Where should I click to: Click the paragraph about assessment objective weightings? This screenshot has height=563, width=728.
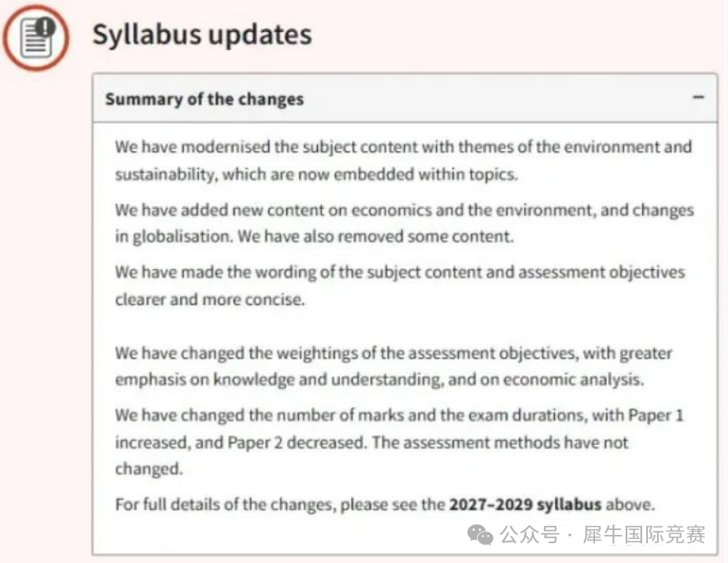point(393,367)
